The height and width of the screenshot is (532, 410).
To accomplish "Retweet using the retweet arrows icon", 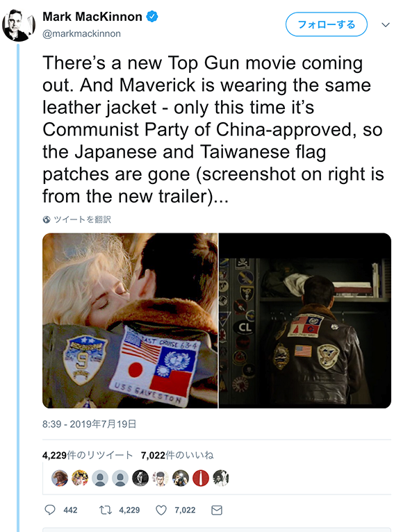I will click(x=105, y=510).
